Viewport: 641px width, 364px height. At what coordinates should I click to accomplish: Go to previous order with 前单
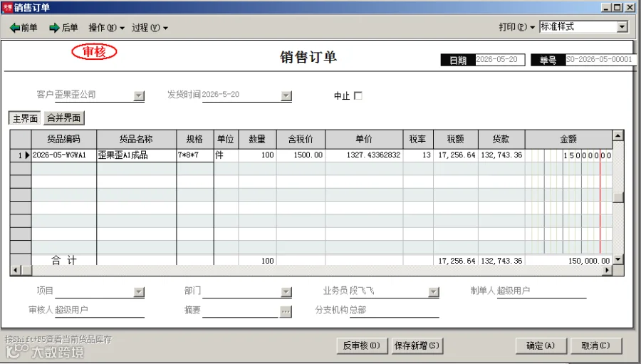24,27
